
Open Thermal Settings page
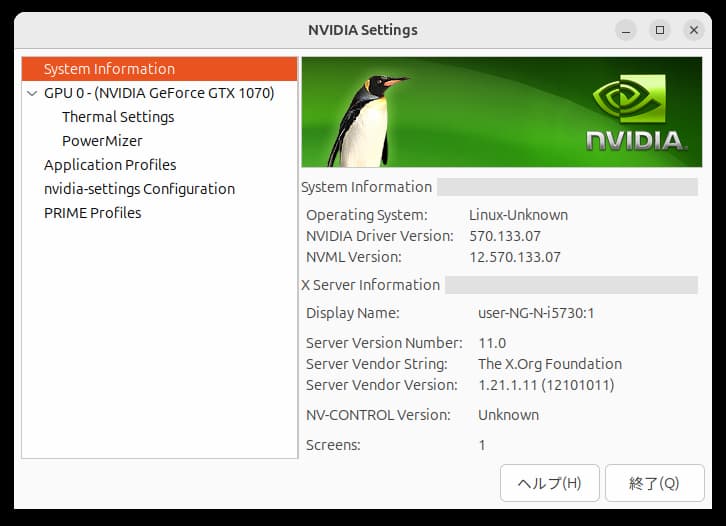pos(118,117)
